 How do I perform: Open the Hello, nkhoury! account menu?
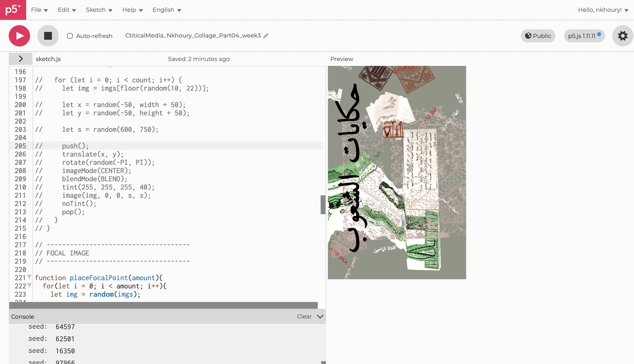click(603, 10)
